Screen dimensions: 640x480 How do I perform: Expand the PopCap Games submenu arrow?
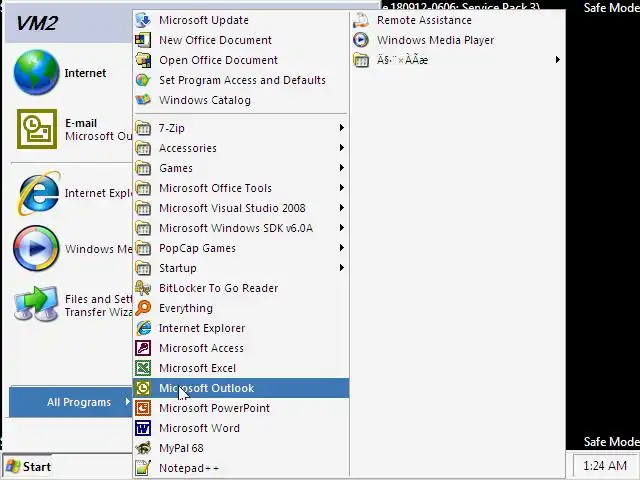click(342, 248)
